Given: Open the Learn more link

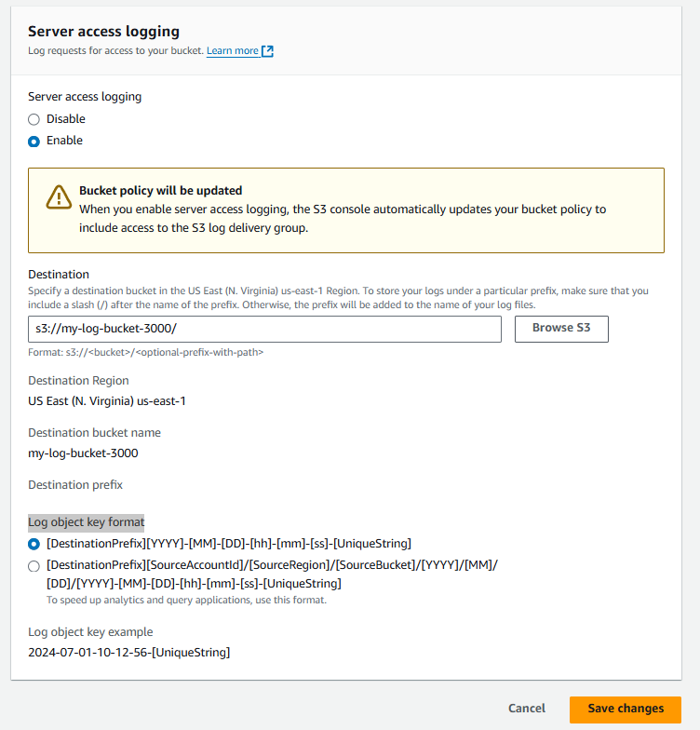Looking at the screenshot, I should 233,51.
